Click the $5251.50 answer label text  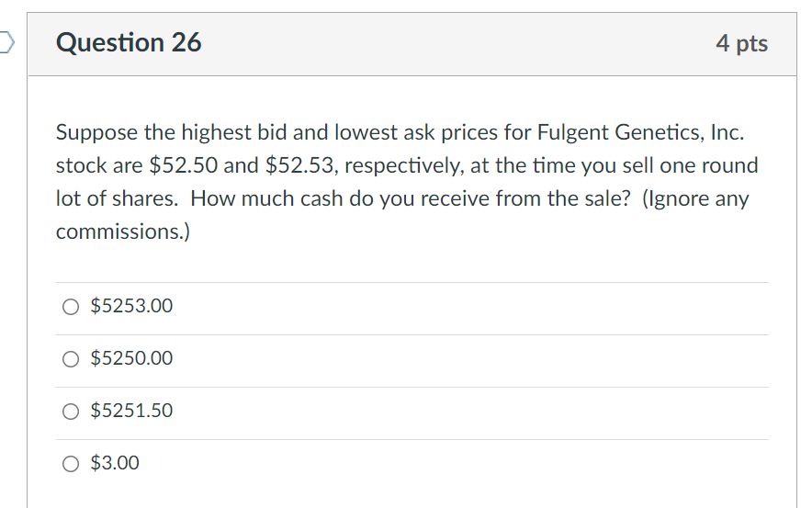click(x=131, y=411)
